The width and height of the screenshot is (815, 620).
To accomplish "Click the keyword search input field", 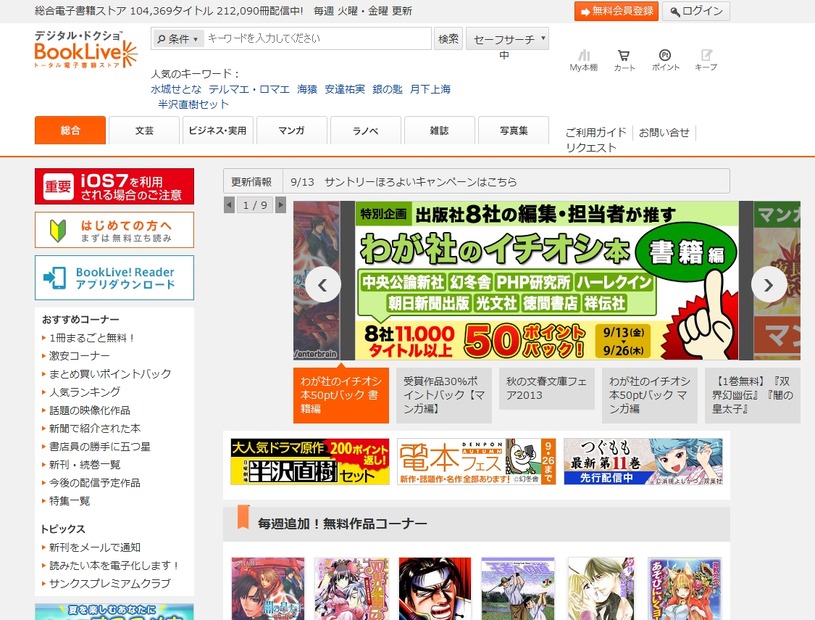I will coord(317,38).
